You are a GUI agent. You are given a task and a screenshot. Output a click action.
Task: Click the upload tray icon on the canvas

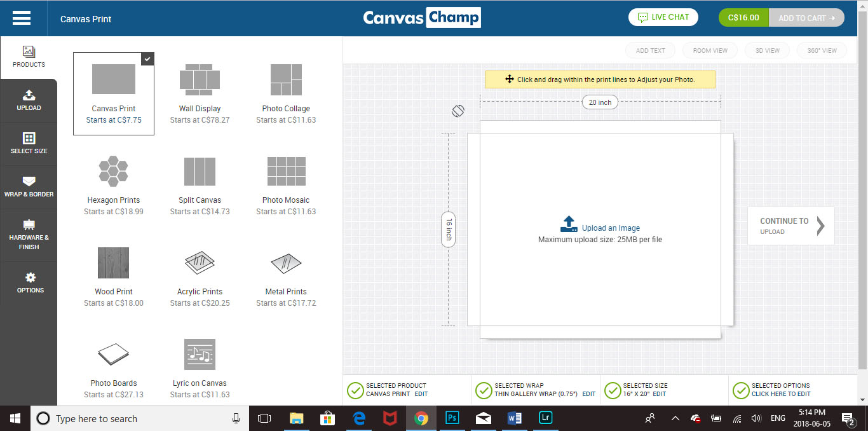[x=569, y=224]
